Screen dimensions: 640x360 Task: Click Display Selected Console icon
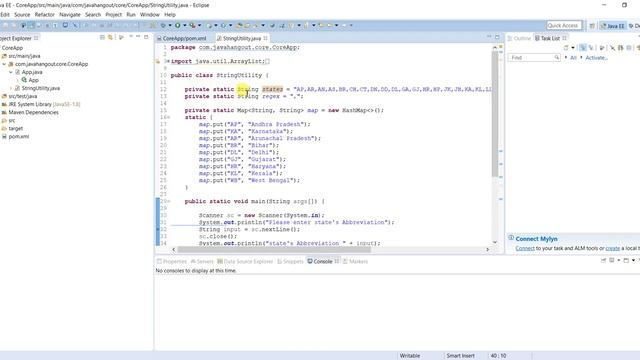(x=611, y=260)
